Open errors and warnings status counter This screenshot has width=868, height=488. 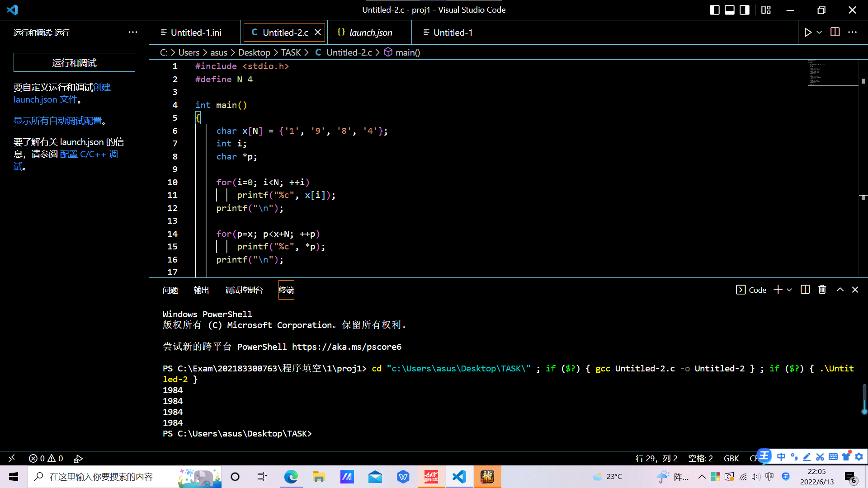pyautogui.click(x=46, y=458)
